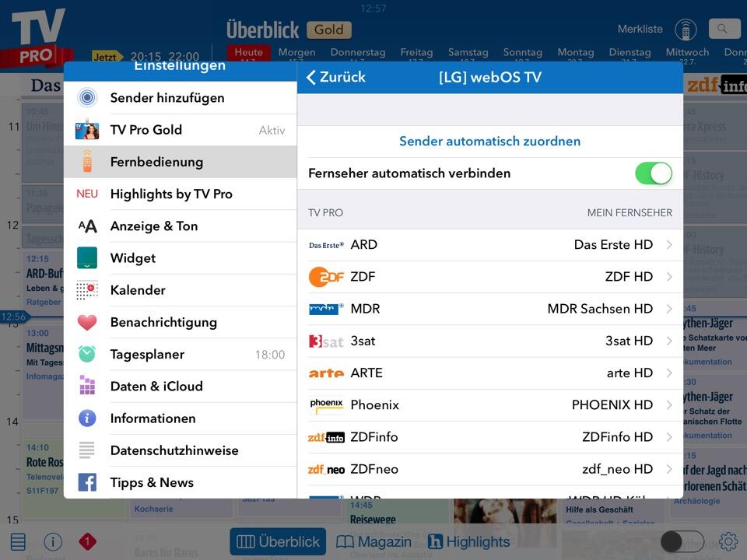Expand the ARD channel mapping chevron
This screenshot has height=560, width=747.
pos(669,245)
